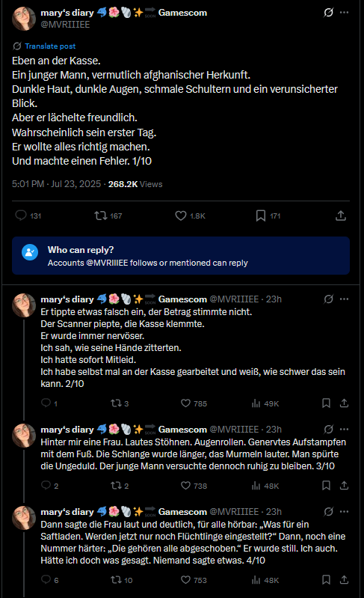Like the main post with 1.8K likes
The height and width of the screenshot is (598, 364).
[x=180, y=216]
